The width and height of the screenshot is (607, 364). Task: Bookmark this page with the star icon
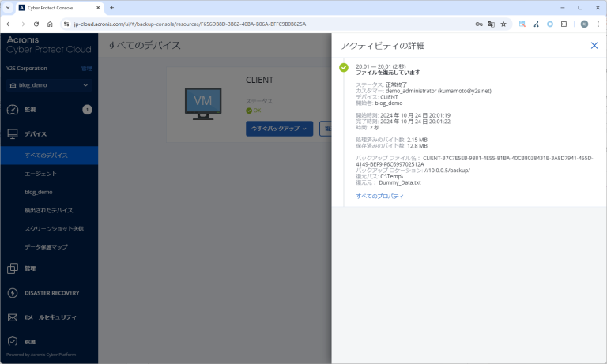[x=503, y=24]
